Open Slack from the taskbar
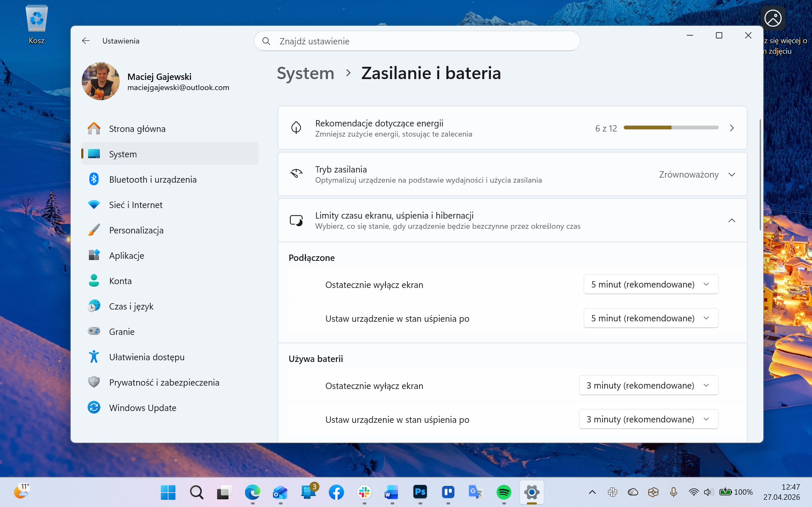 click(364, 492)
